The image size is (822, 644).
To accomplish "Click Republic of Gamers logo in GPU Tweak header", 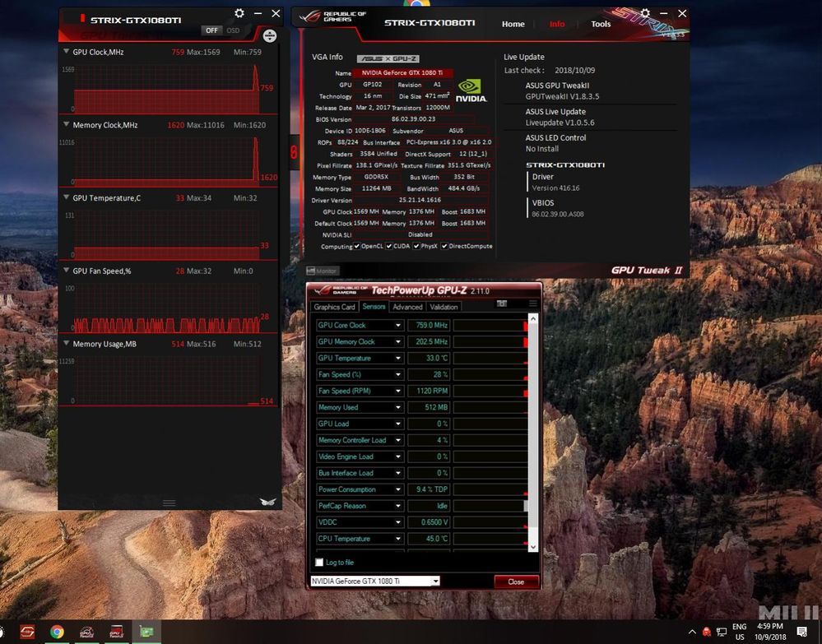I will 332,16.
